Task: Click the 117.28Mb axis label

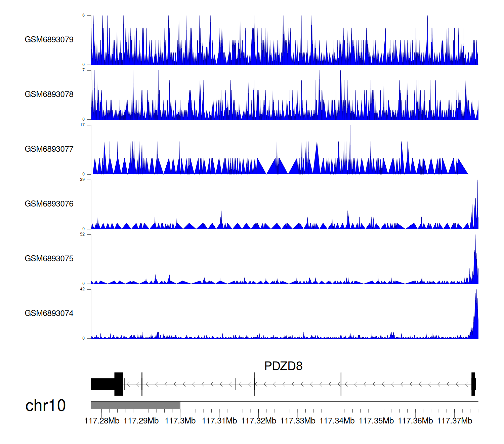Action: coord(102,421)
